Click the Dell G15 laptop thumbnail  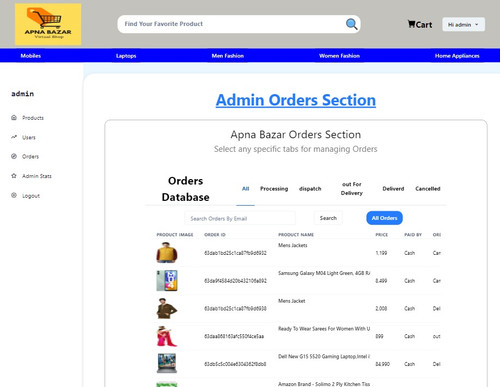(x=167, y=364)
